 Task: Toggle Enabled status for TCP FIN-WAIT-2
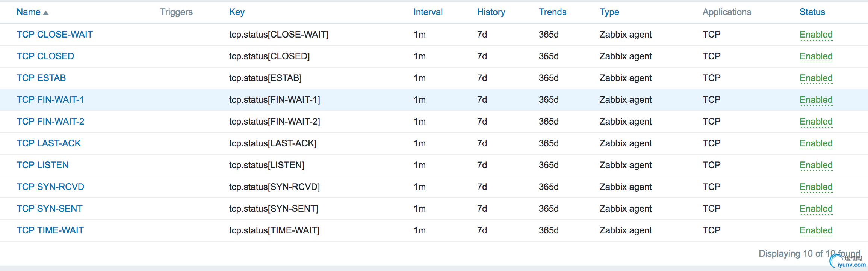816,122
